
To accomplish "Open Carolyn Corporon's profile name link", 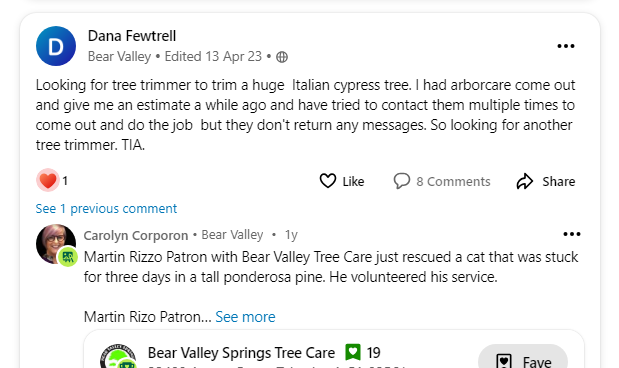I will (x=136, y=235).
